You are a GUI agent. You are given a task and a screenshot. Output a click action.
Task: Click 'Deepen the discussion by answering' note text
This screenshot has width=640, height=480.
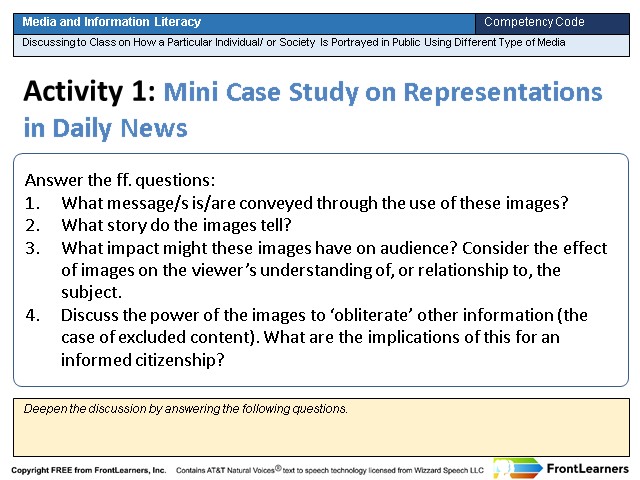[185, 409]
